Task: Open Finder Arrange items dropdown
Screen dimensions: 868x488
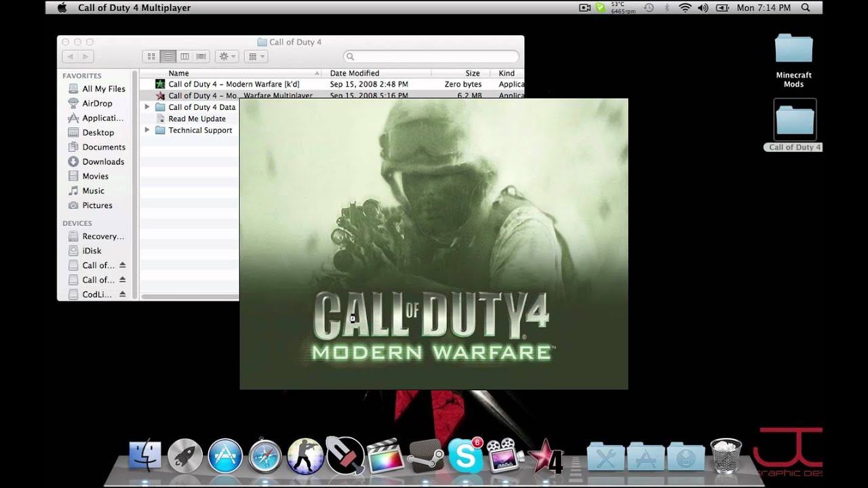Action: 255,57
